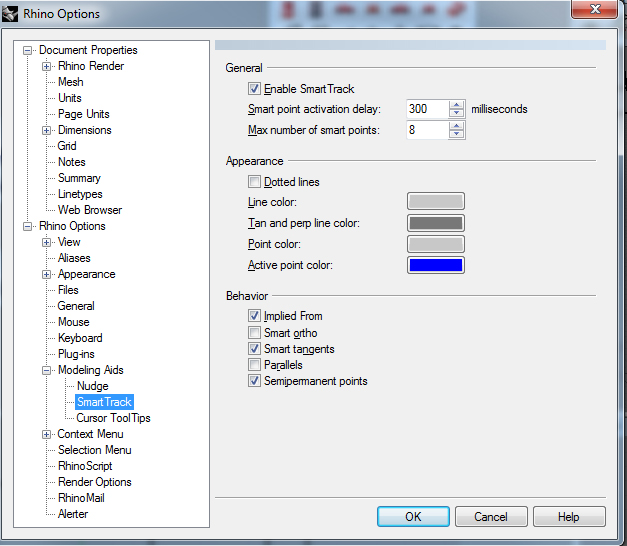
Task: Click the Rhino icon in the title bar
Action: (x=12, y=14)
